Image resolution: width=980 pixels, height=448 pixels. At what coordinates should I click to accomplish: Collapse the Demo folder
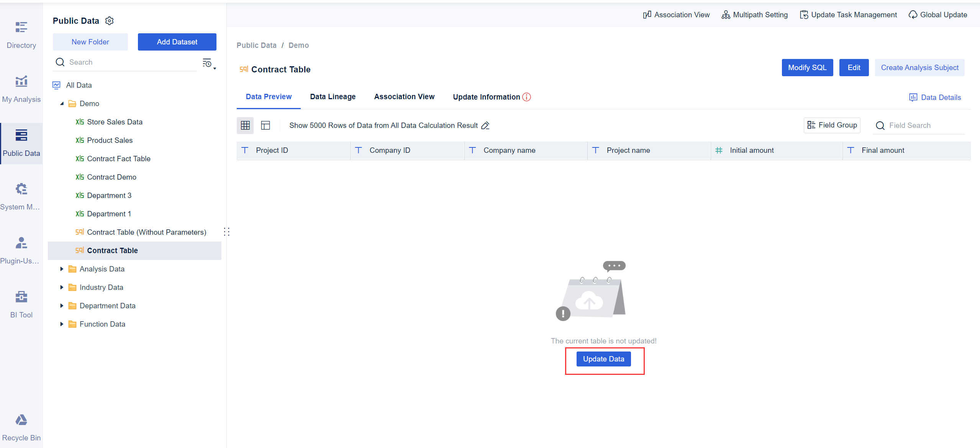coord(62,103)
